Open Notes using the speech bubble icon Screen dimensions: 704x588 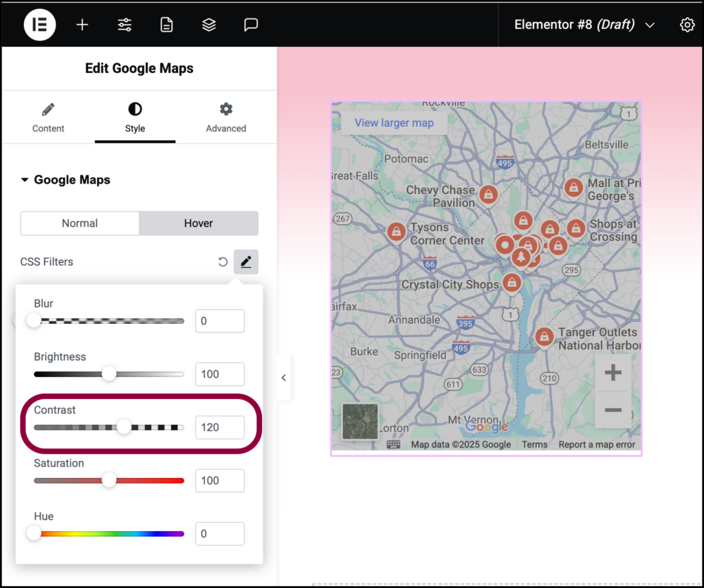[x=250, y=24]
